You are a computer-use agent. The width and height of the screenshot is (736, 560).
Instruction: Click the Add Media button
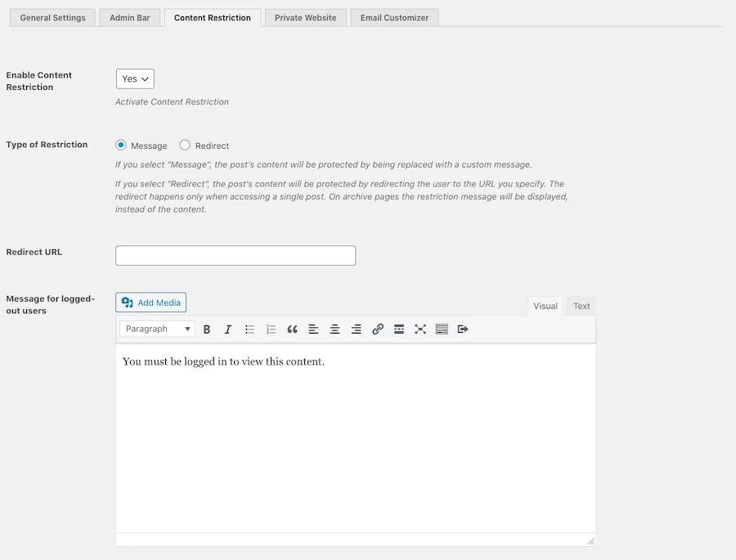click(x=150, y=302)
